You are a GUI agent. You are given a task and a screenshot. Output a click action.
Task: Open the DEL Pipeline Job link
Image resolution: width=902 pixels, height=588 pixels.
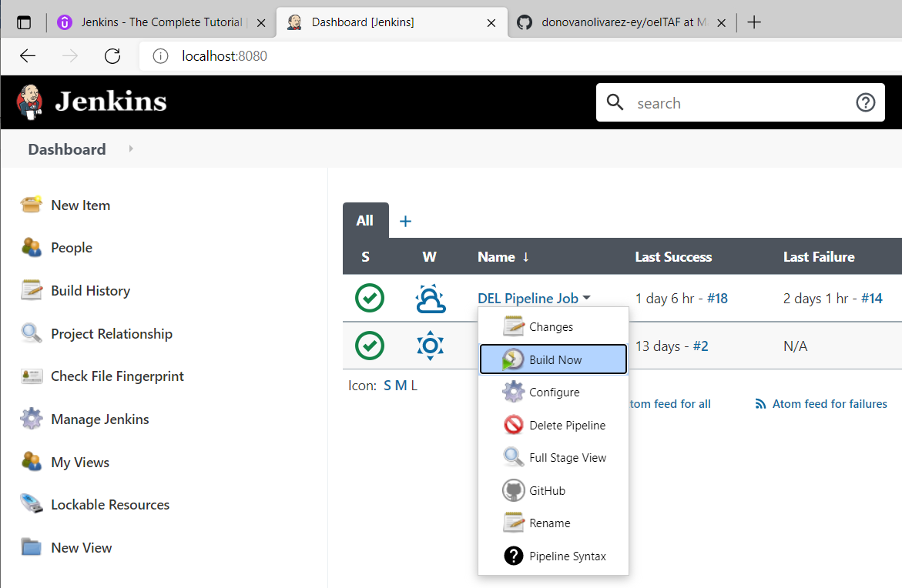click(528, 299)
